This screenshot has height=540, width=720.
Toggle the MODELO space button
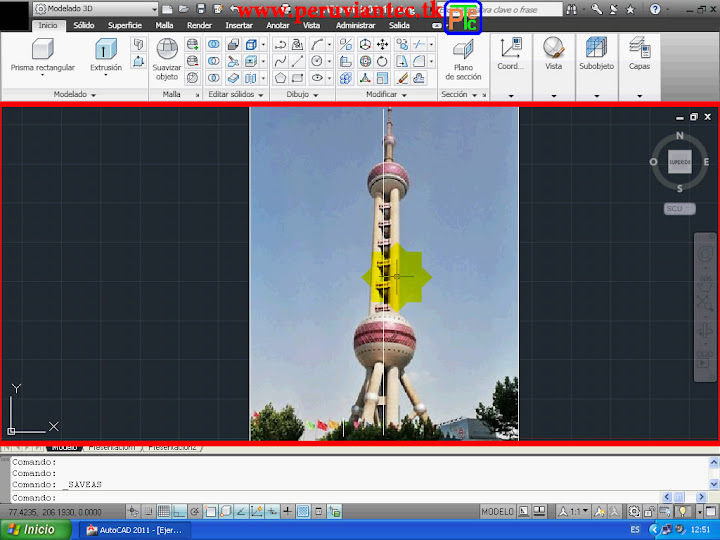(498, 511)
